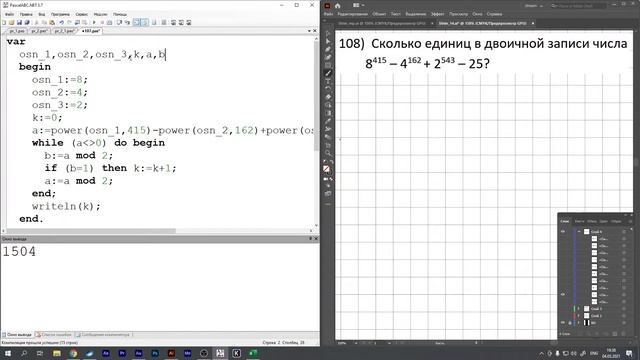The image size is (640, 360).
Task: Open the Windows notification center
Action: (x=629, y=353)
